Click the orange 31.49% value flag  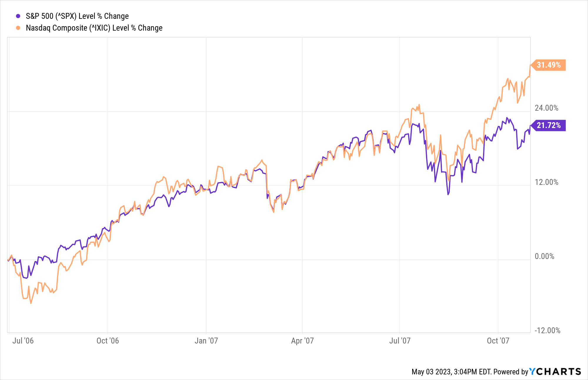(x=548, y=65)
